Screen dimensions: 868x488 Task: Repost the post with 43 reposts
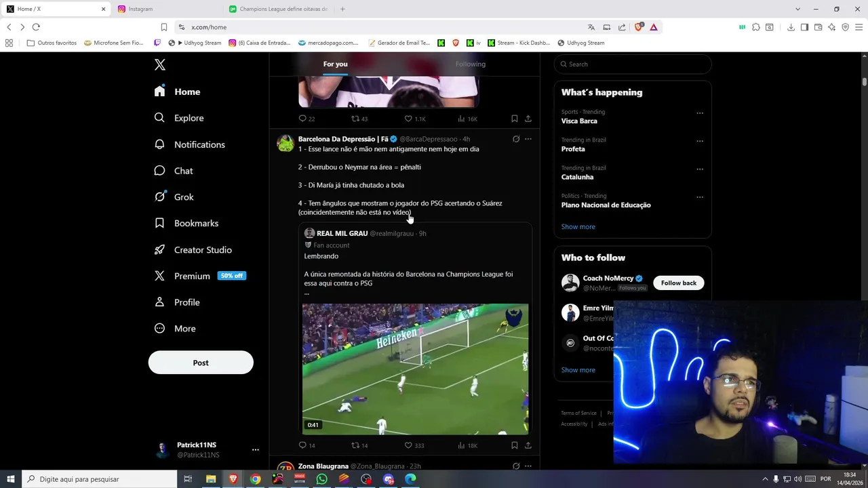click(x=359, y=119)
